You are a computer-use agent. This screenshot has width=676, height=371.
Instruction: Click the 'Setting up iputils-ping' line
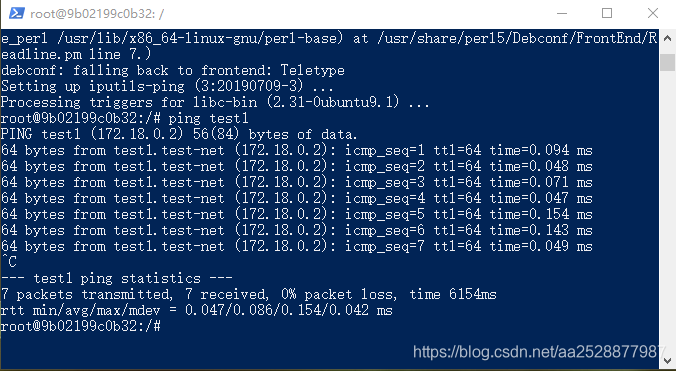pyautogui.click(x=167, y=86)
